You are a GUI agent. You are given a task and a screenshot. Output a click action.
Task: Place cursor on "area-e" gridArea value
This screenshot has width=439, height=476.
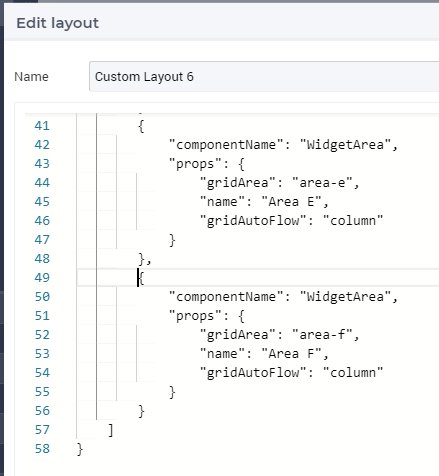tap(322, 183)
